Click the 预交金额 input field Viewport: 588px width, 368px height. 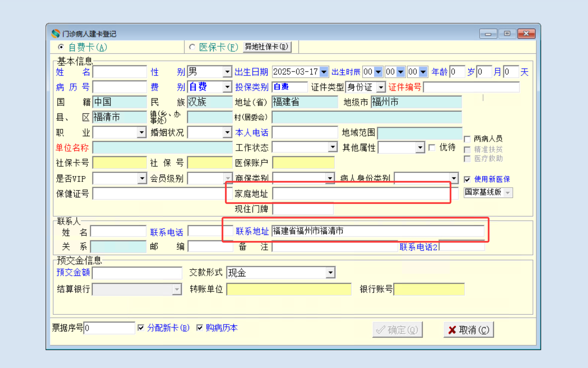137,273
